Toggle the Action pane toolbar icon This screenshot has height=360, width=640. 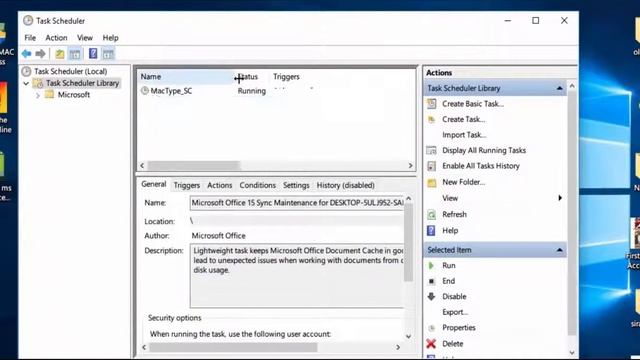coord(108,54)
